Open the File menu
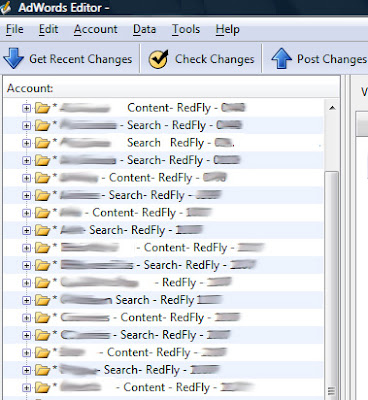 coord(15,29)
